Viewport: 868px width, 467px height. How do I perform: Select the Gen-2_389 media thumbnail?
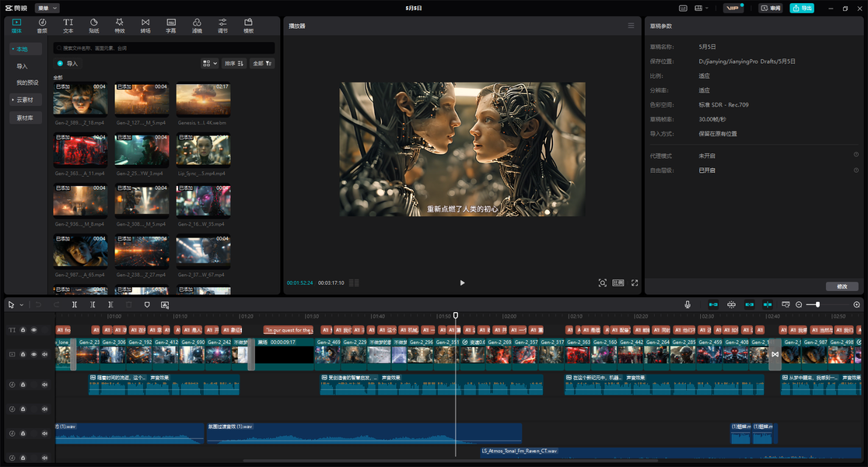tap(80, 99)
